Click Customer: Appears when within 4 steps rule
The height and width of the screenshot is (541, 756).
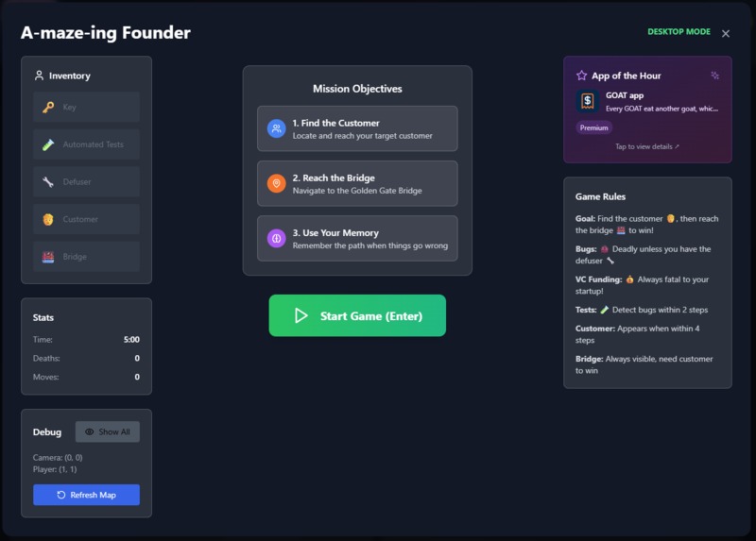pos(637,334)
